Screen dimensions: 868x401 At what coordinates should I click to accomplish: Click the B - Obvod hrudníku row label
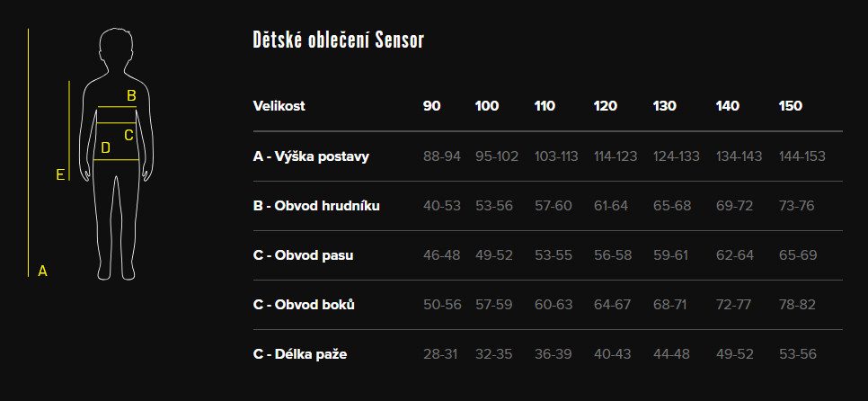coord(316,206)
